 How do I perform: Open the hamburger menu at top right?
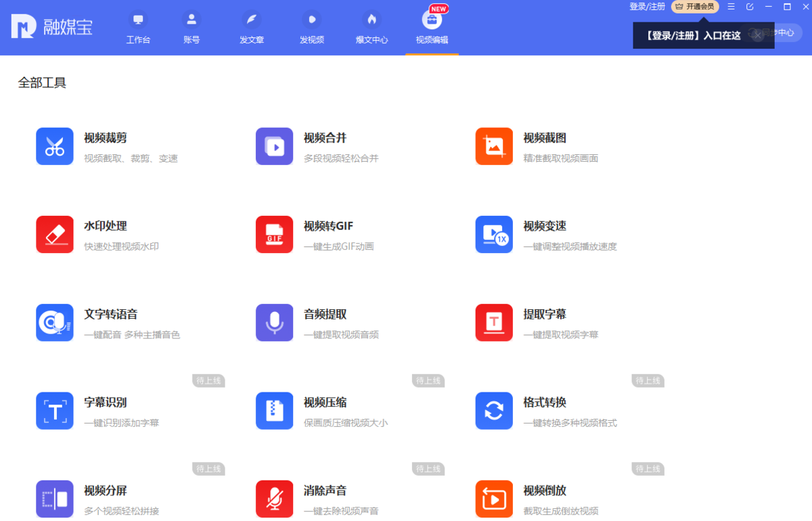[731, 7]
